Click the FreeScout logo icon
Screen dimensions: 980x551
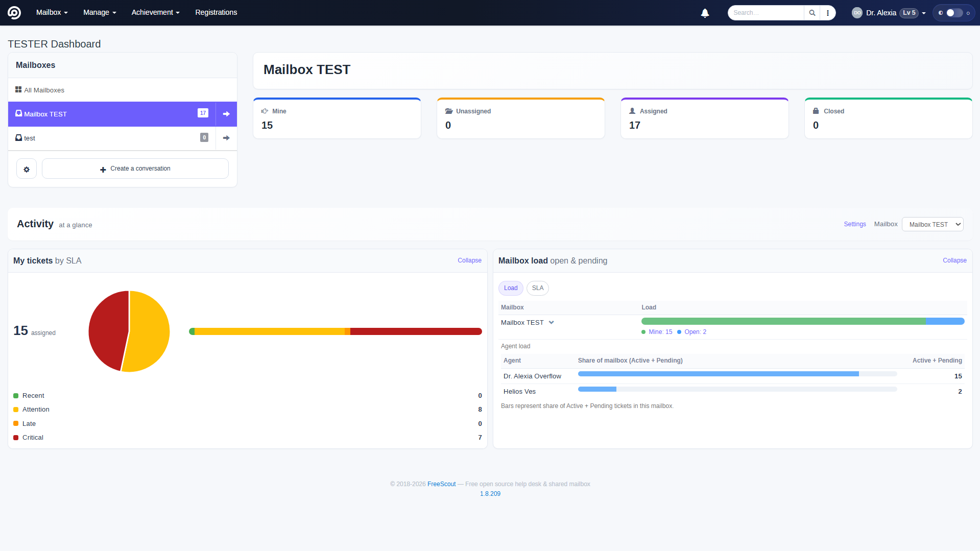(x=14, y=13)
